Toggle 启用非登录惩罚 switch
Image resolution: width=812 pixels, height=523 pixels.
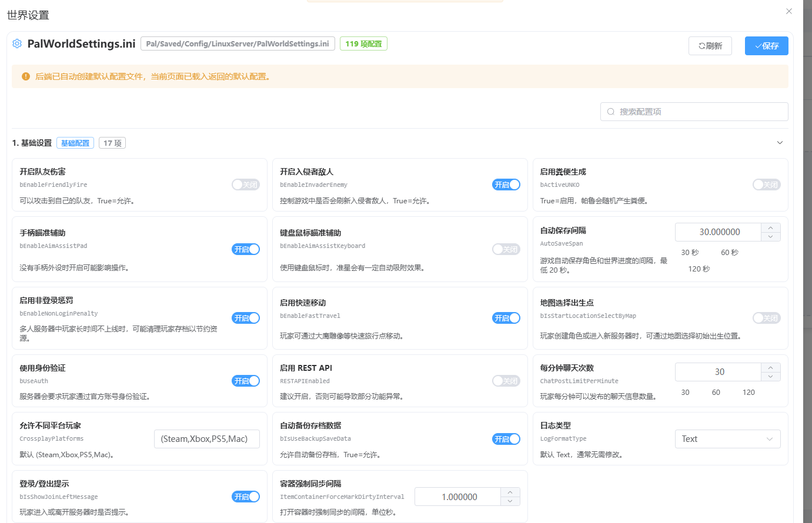click(246, 318)
